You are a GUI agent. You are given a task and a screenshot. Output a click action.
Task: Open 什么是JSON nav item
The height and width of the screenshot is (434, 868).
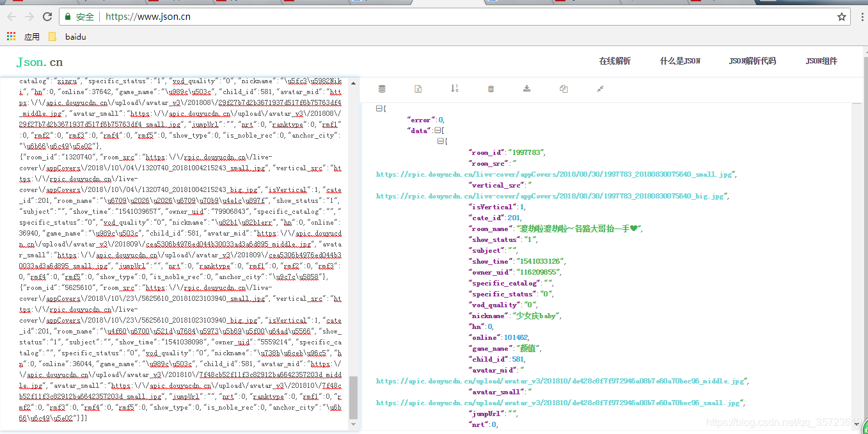(680, 61)
